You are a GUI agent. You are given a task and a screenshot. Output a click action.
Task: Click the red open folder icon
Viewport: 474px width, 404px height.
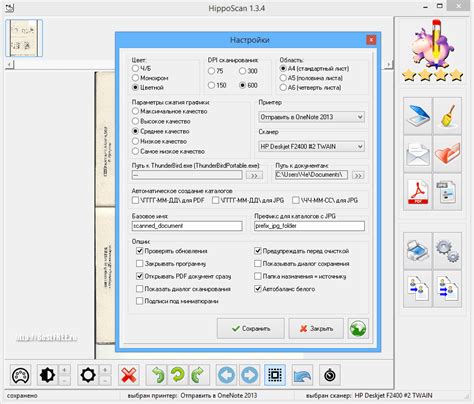447,154
